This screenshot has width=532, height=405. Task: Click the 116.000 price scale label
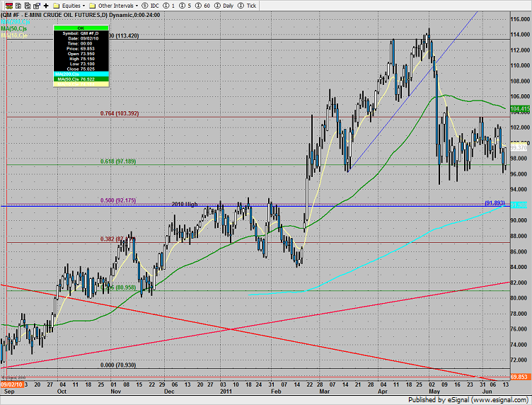point(520,19)
